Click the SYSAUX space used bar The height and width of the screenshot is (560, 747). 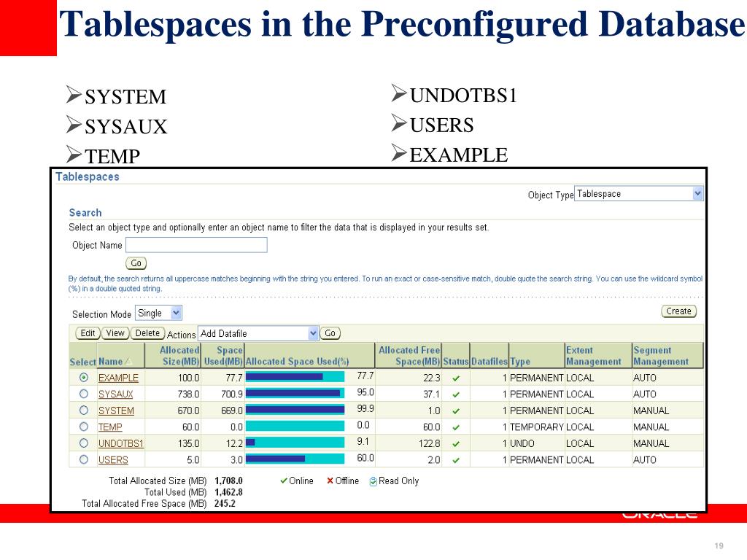[x=295, y=393]
